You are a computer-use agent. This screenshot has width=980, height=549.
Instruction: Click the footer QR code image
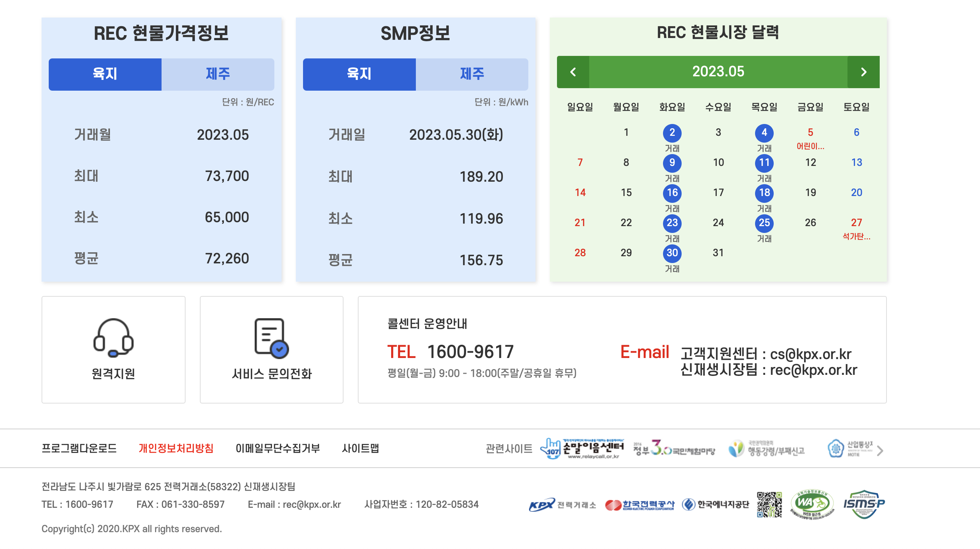[769, 504]
